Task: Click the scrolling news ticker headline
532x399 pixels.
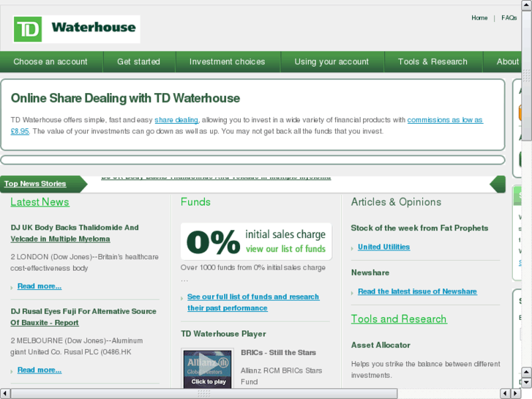Action: 216,177
